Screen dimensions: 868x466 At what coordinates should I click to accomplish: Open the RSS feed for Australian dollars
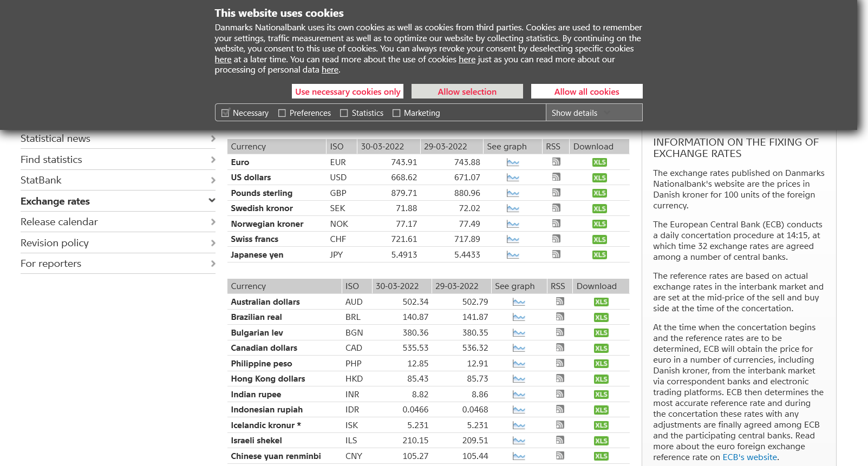click(560, 301)
